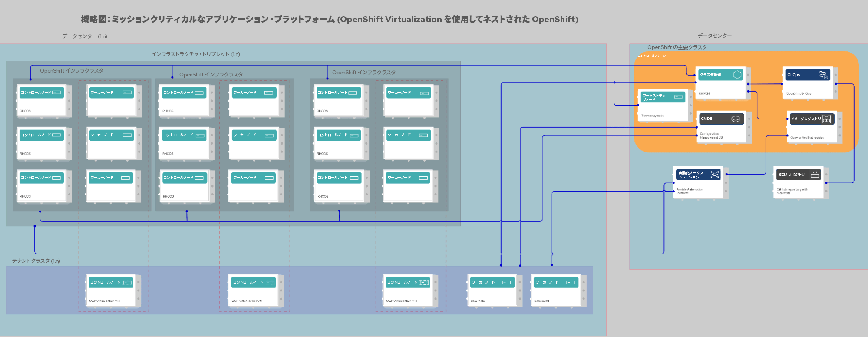Click the bottom コントロールノード icon in the right infra cluster
Screen dimensions: 868x337
point(354,178)
